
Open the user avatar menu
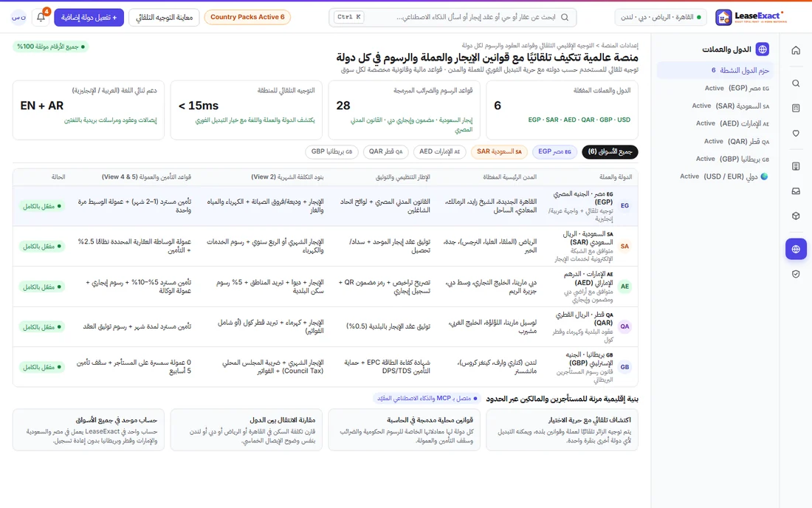(x=18, y=17)
